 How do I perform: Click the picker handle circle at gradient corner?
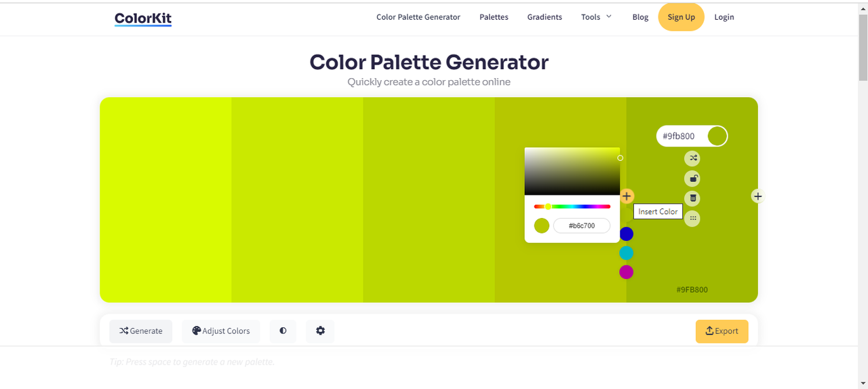point(620,158)
